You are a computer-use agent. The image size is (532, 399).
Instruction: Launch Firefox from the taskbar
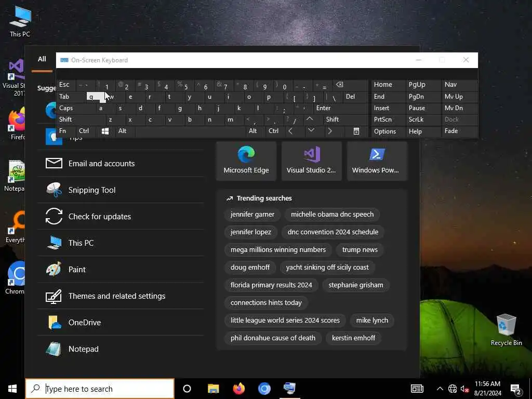pos(239,389)
